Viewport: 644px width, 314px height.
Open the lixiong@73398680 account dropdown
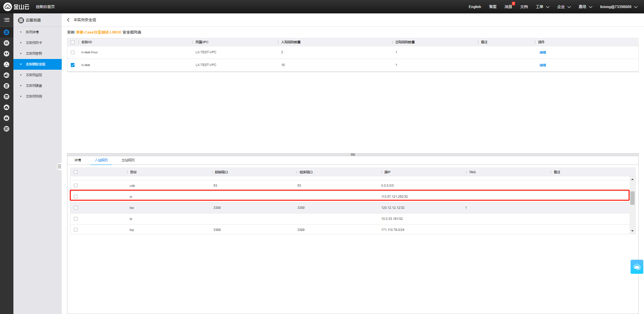tap(619, 7)
